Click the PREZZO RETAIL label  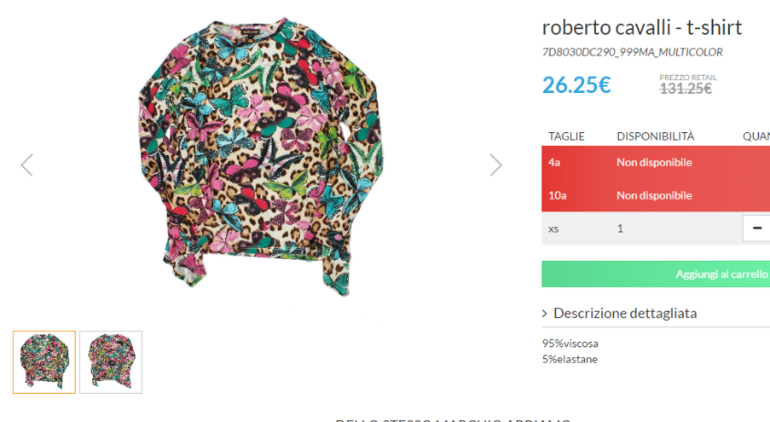(x=688, y=77)
